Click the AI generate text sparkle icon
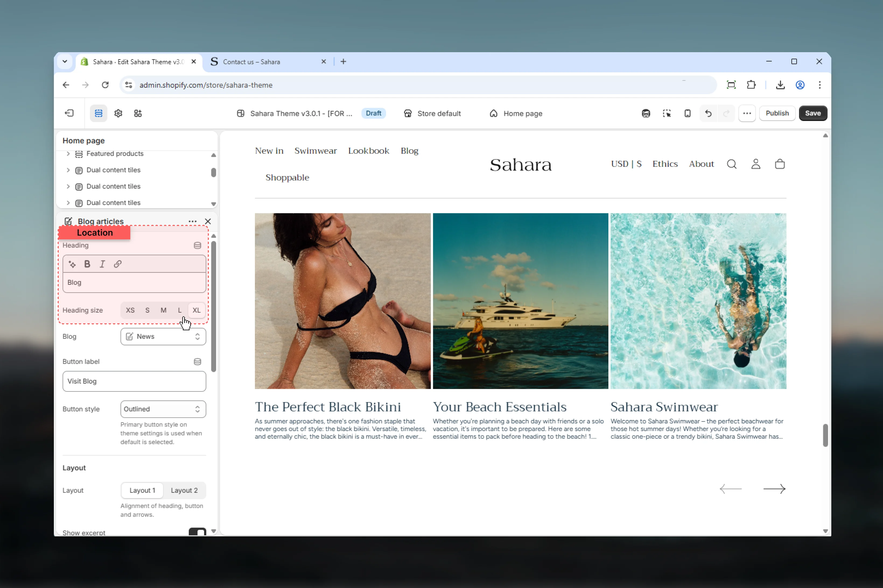Image resolution: width=883 pixels, height=588 pixels. point(72,264)
